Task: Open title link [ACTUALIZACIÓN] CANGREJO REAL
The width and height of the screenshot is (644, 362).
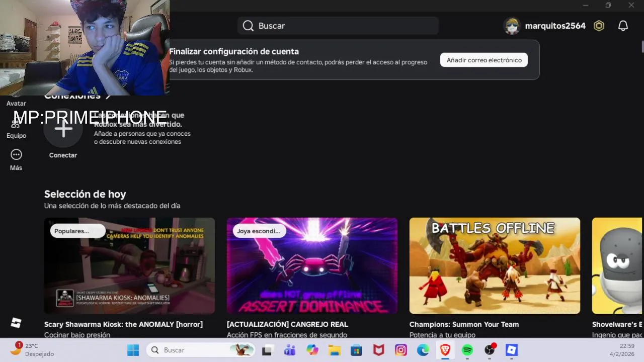Action: (287, 324)
